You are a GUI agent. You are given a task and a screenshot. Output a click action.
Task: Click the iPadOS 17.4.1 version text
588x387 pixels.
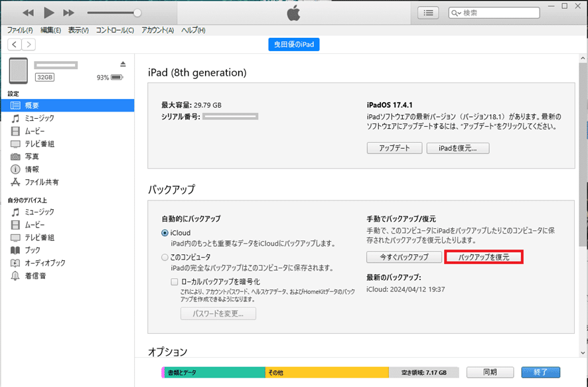point(390,105)
